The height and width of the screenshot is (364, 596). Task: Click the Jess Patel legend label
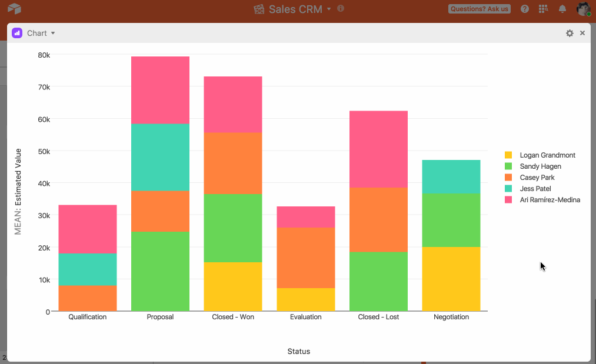pyautogui.click(x=535, y=188)
